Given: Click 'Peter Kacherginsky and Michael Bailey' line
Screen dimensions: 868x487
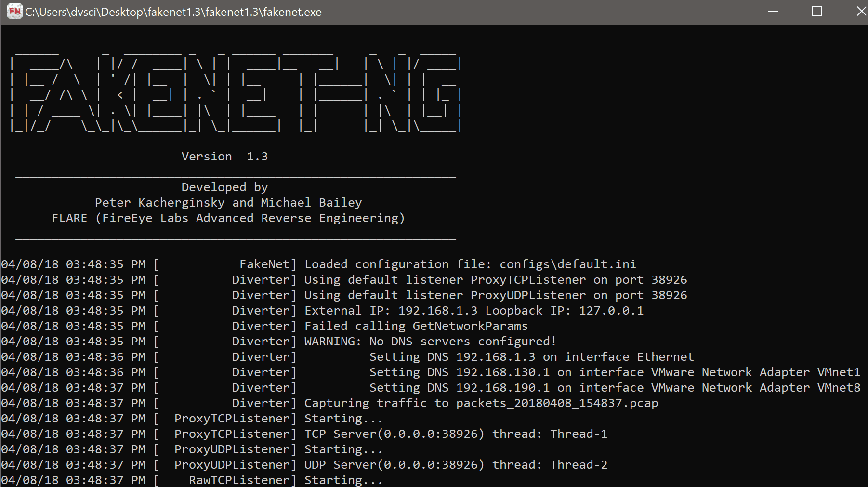Looking at the screenshot, I should (228, 203).
